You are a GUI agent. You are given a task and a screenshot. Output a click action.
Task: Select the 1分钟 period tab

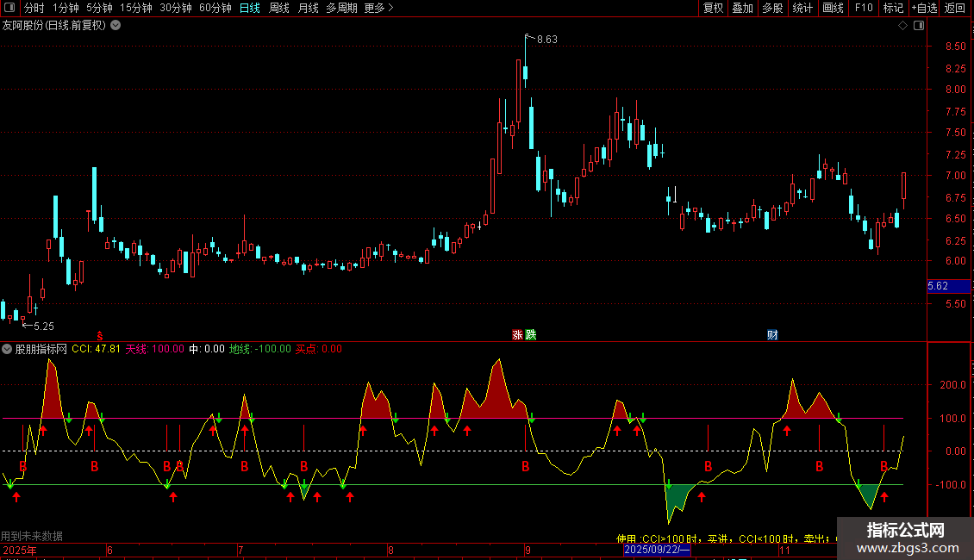click(x=66, y=8)
